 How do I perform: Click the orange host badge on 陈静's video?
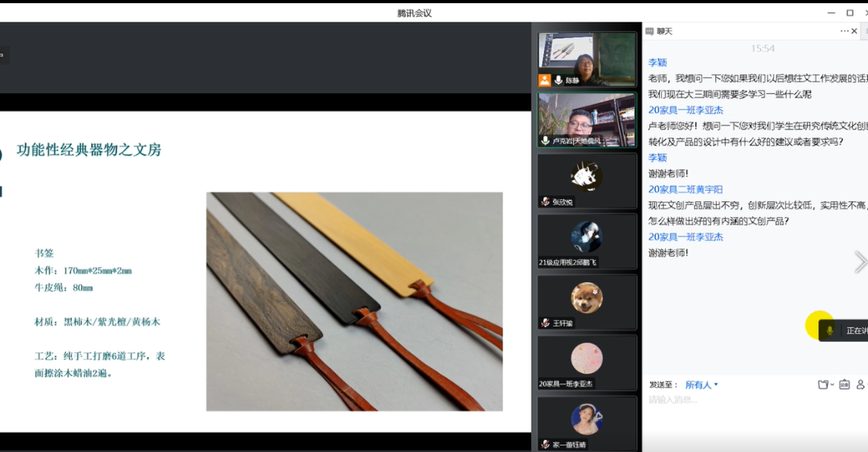(545, 80)
